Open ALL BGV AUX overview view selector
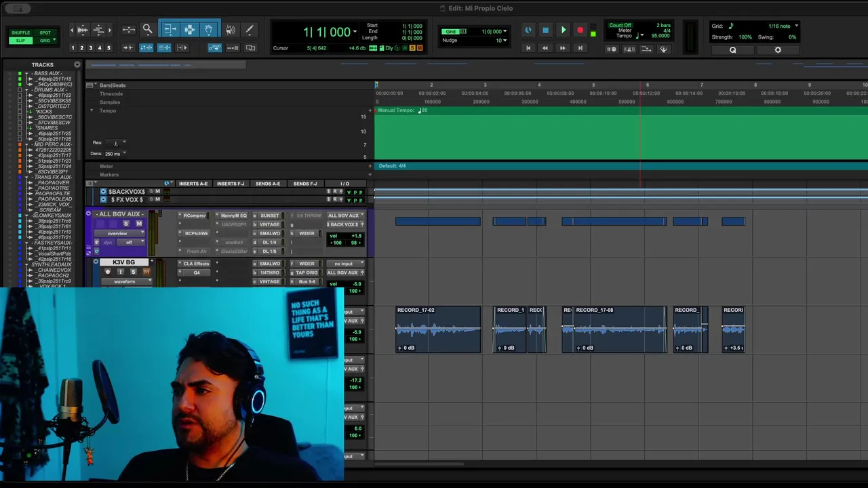Image resolution: width=868 pixels, height=488 pixels. tap(120, 233)
